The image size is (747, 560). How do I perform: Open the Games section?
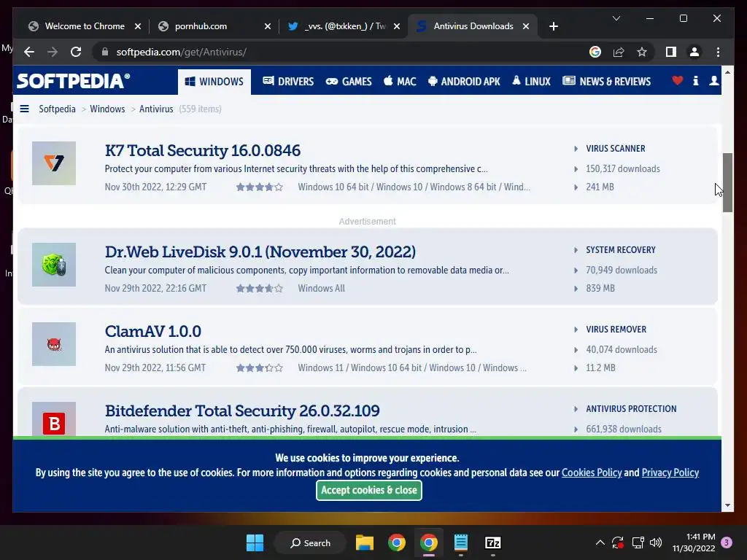click(x=348, y=82)
